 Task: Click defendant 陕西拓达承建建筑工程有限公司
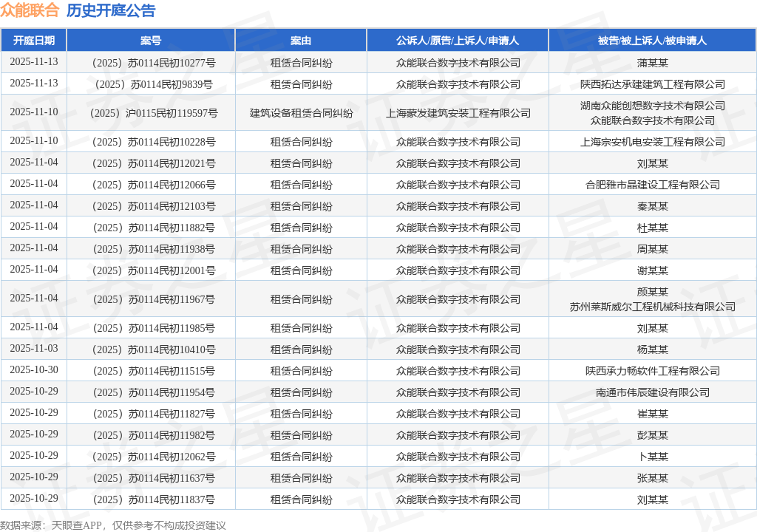(x=652, y=84)
